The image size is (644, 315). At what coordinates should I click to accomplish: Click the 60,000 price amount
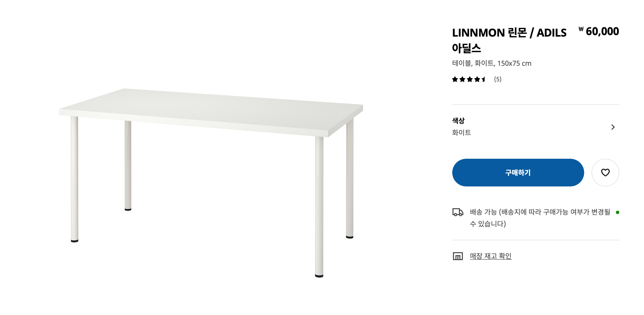coord(602,31)
